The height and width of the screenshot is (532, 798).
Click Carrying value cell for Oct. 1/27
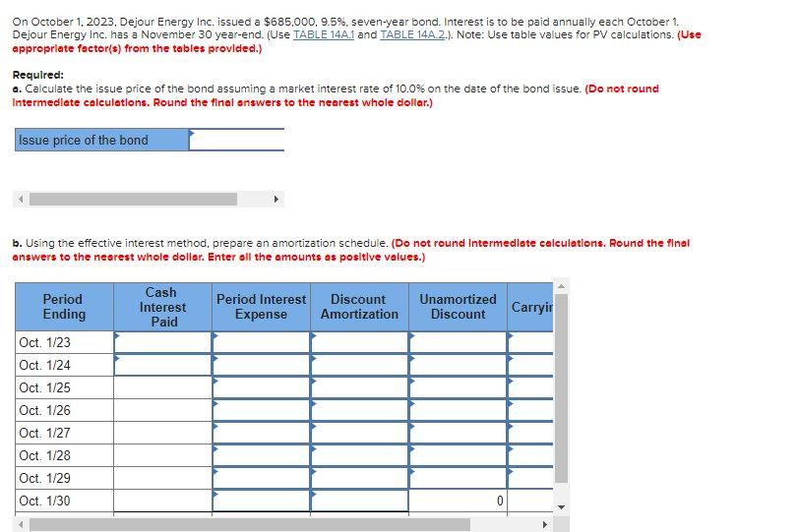(530, 433)
